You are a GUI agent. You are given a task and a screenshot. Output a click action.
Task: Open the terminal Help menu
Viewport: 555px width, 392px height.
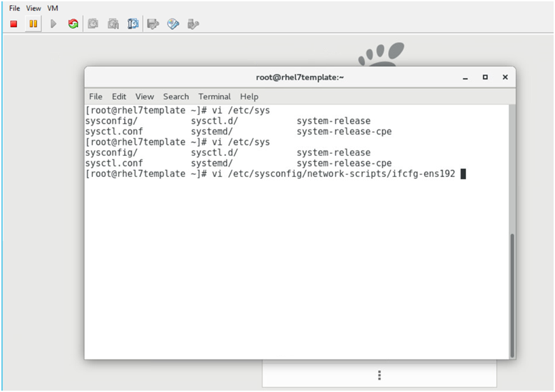point(249,96)
